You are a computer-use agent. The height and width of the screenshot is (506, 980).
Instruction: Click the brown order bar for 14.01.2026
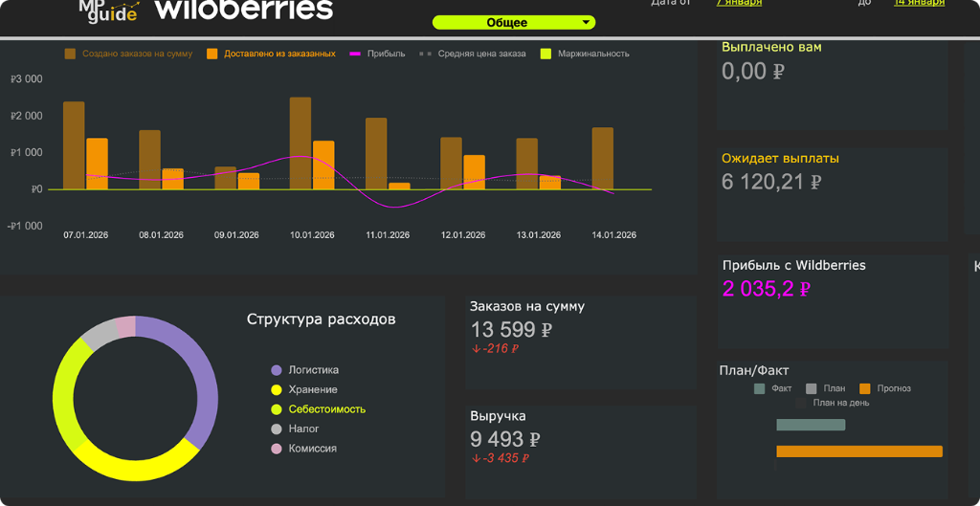point(603,159)
